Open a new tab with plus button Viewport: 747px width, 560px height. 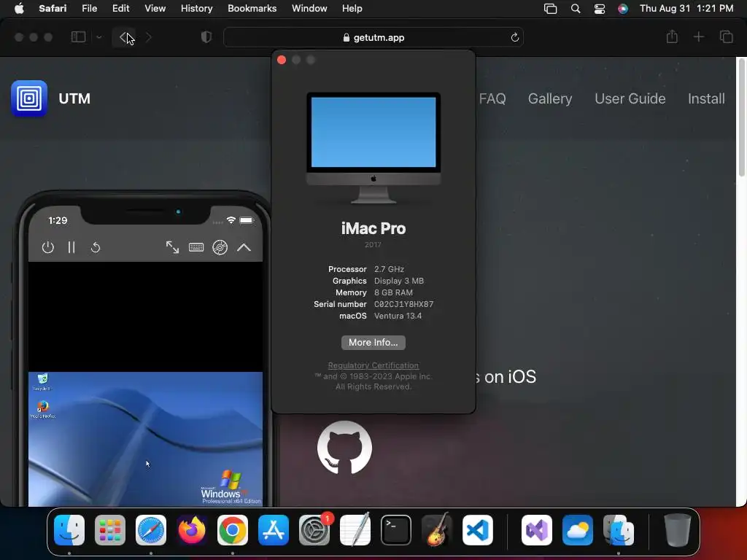(x=698, y=36)
